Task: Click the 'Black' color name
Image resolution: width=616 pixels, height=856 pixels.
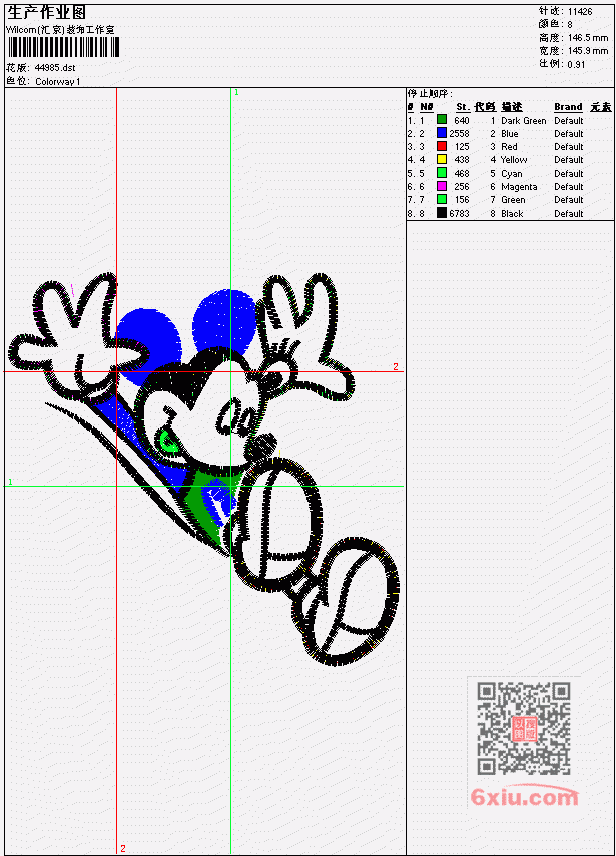Action: click(512, 214)
